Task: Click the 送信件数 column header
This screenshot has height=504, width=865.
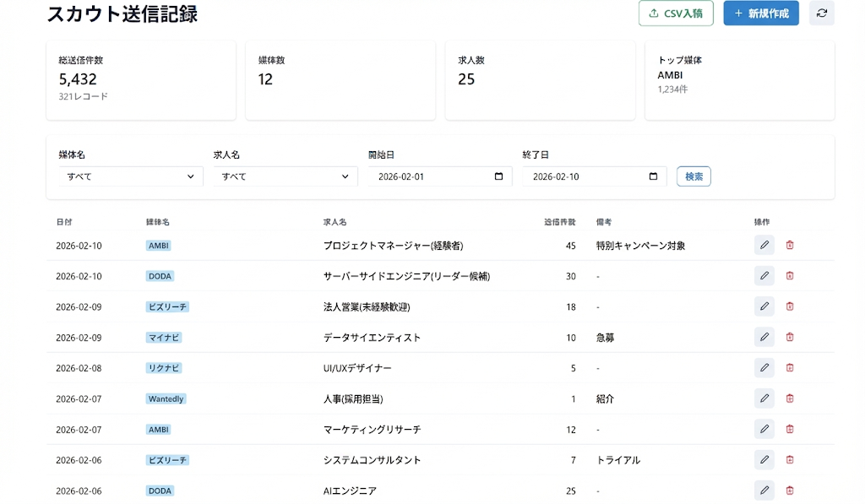Action: click(559, 222)
